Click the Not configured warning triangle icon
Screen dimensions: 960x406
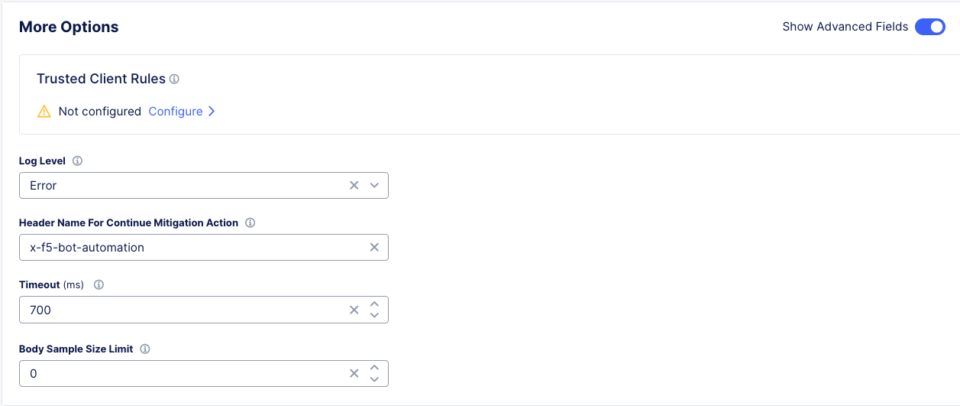pyautogui.click(x=44, y=111)
